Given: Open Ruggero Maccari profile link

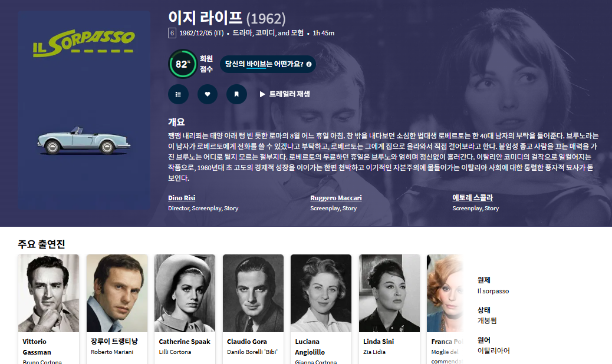Looking at the screenshot, I should (336, 198).
